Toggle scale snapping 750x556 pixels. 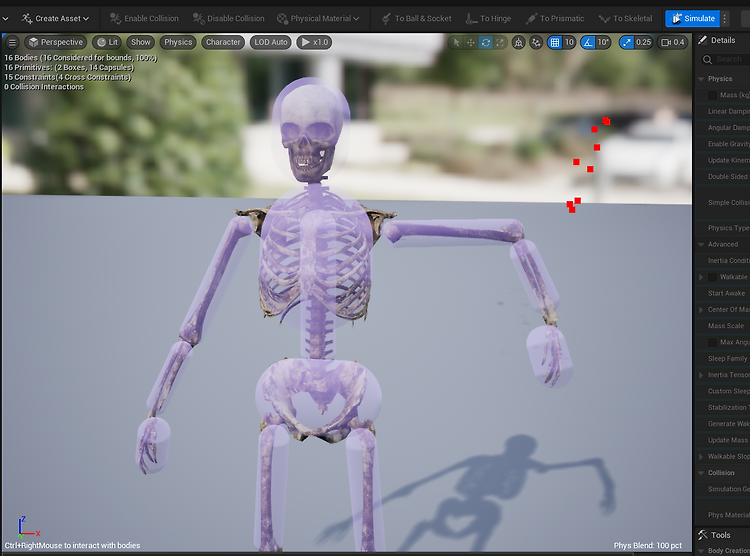click(x=627, y=43)
